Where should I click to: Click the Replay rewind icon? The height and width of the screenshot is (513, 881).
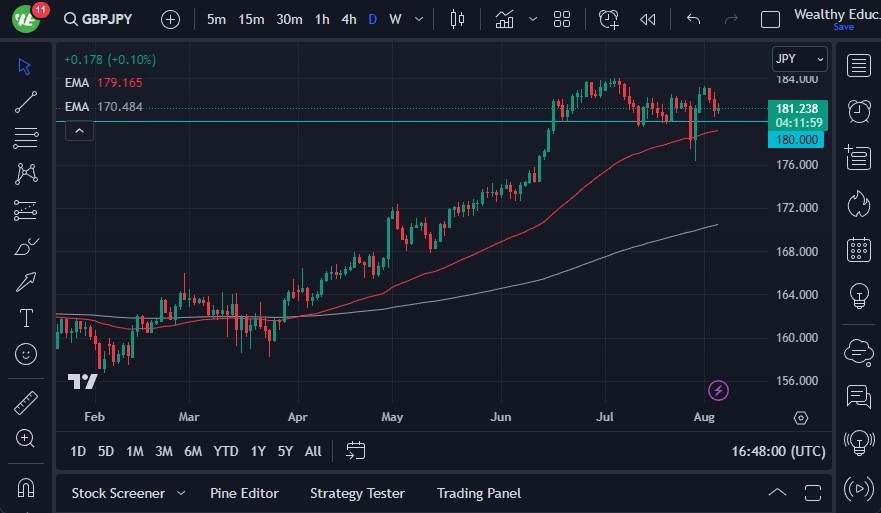coord(648,19)
